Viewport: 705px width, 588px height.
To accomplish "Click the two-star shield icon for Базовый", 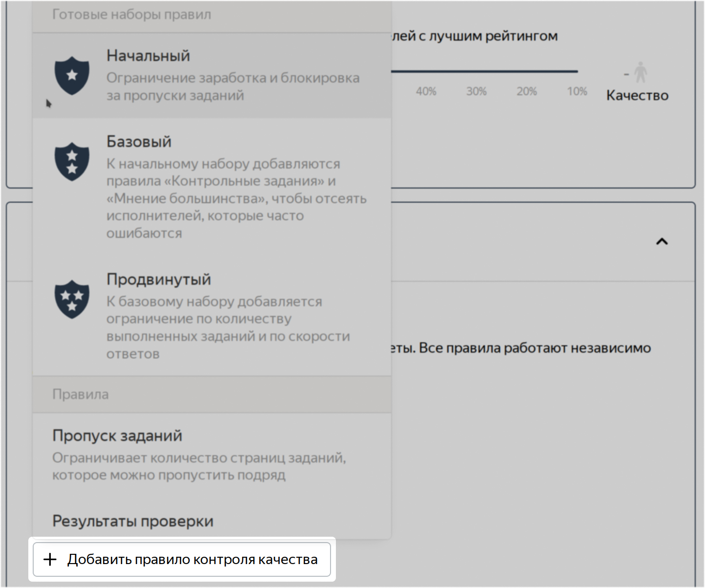I will 72,162.
